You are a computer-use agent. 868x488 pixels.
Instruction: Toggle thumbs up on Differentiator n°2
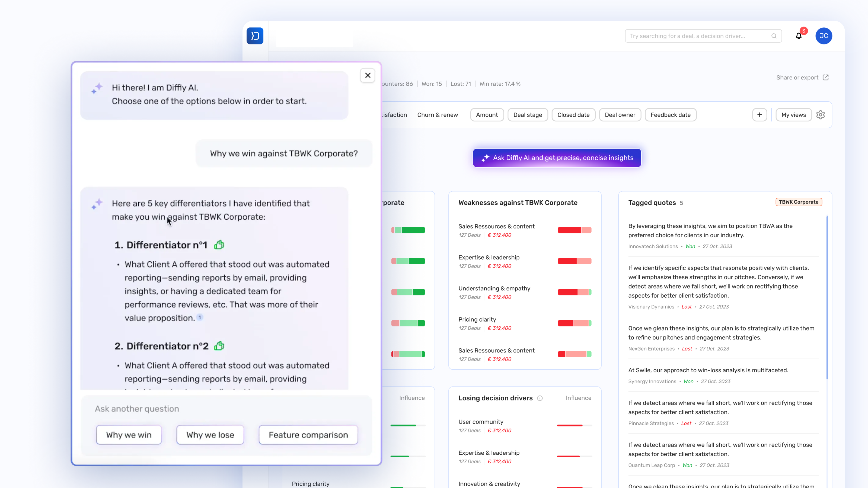(x=219, y=346)
